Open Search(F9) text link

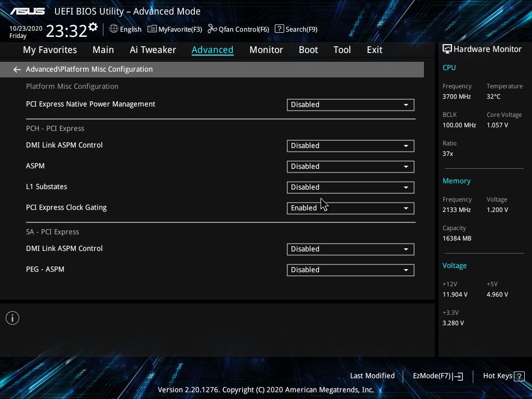301,30
